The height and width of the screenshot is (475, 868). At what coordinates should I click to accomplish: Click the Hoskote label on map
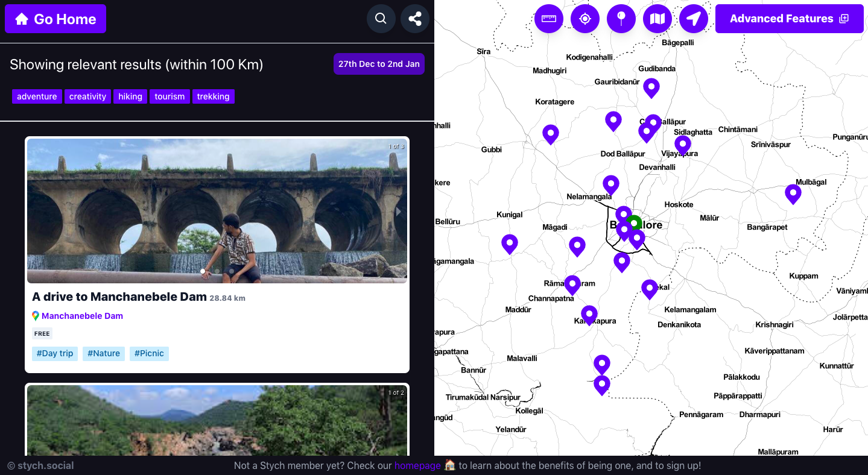coord(679,204)
